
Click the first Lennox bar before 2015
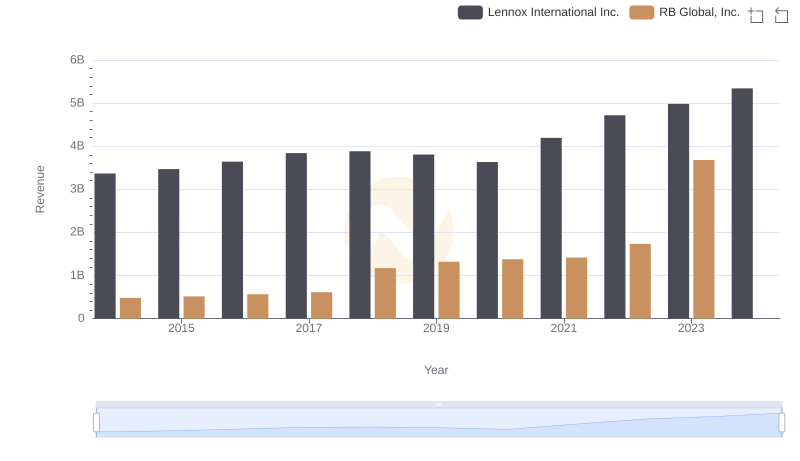(x=105, y=246)
